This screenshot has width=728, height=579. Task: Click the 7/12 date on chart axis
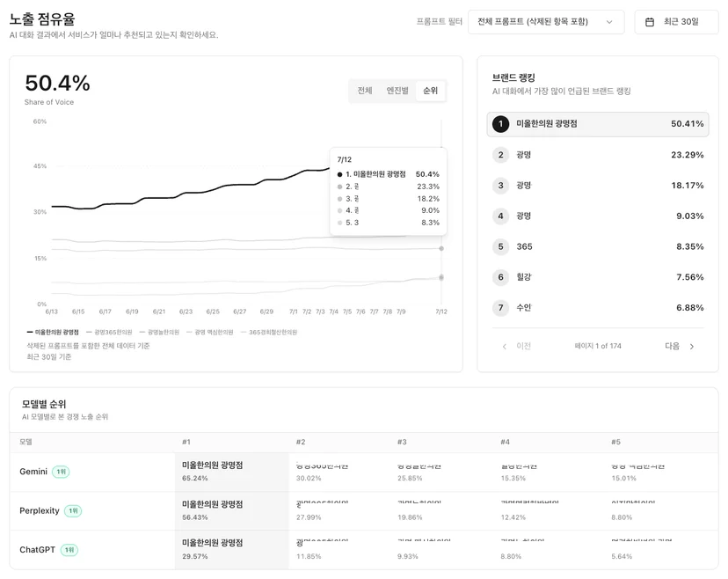tap(441, 311)
